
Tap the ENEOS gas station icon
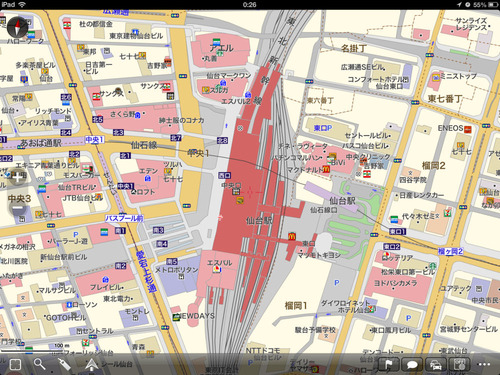(468, 129)
